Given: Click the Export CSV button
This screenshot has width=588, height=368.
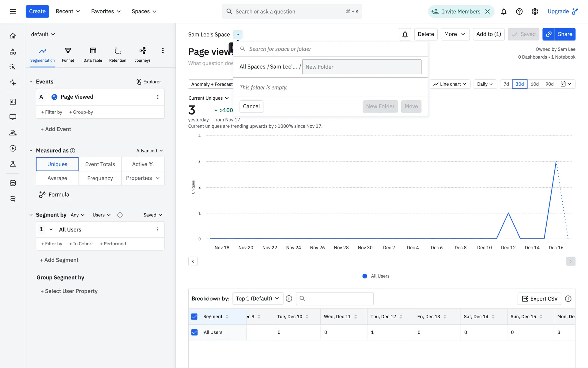Looking at the screenshot, I should (x=539, y=299).
